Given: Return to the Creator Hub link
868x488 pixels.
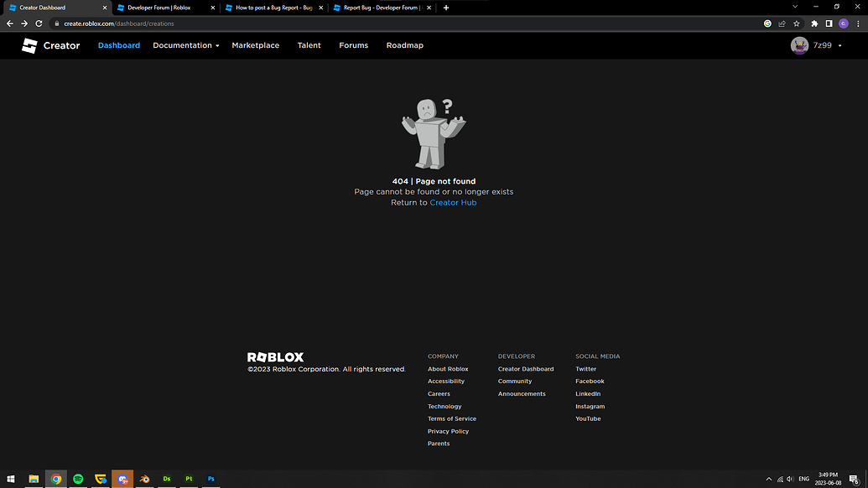Looking at the screenshot, I should [x=453, y=202].
